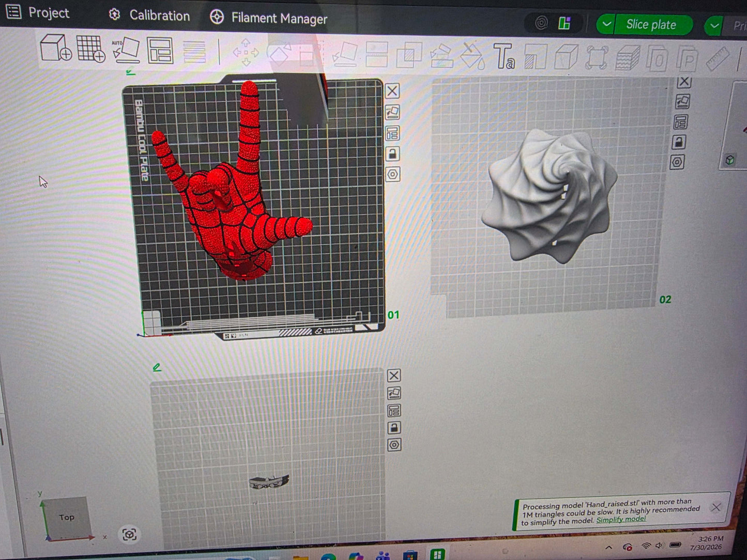
Task: Auto orient objects on the bottom plate
Action: click(394, 394)
